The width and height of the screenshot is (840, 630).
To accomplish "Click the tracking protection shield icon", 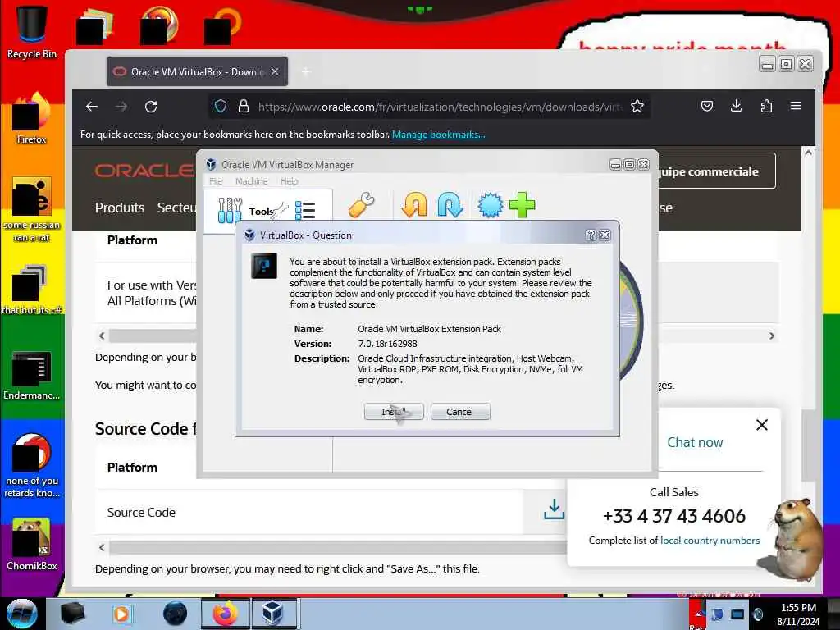I will point(221,106).
